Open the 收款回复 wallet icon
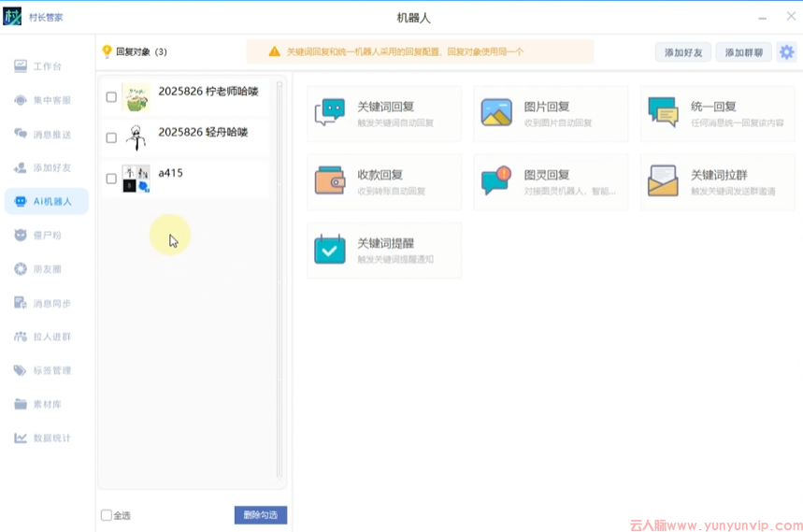This screenshot has height=532, width=803. (x=330, y=180)
